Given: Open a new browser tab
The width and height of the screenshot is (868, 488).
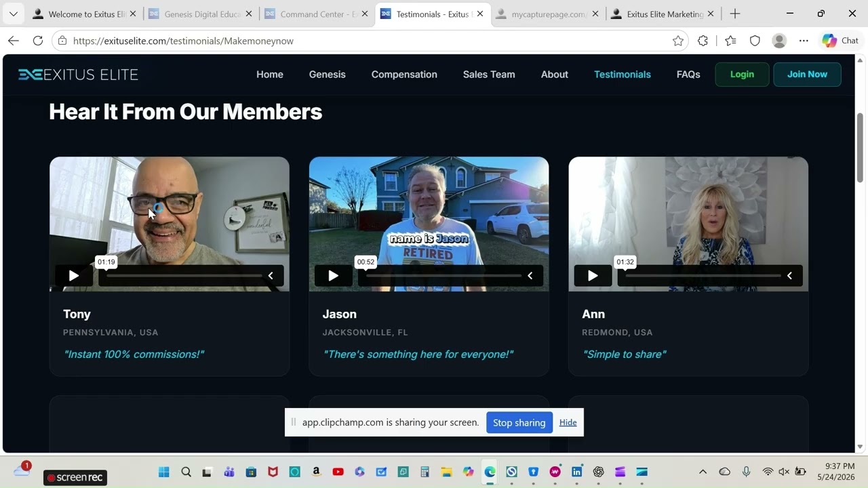Looking at the screenshot, I should 735,14.
